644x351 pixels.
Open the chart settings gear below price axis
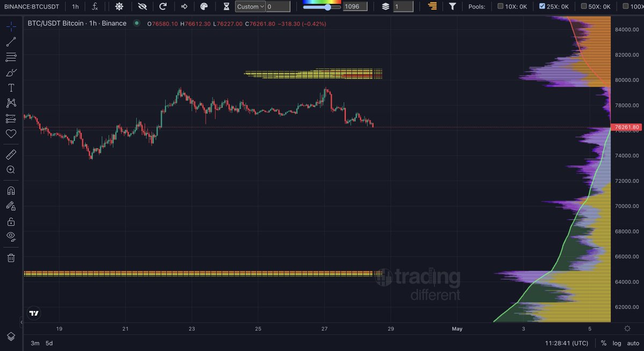click(627, 328)
